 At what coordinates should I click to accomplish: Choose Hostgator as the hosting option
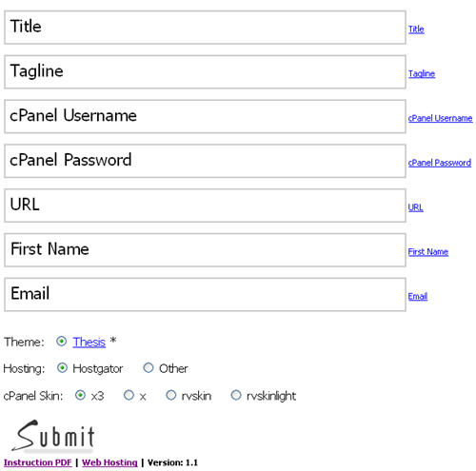pyautogui.click(x=62, y=368)
